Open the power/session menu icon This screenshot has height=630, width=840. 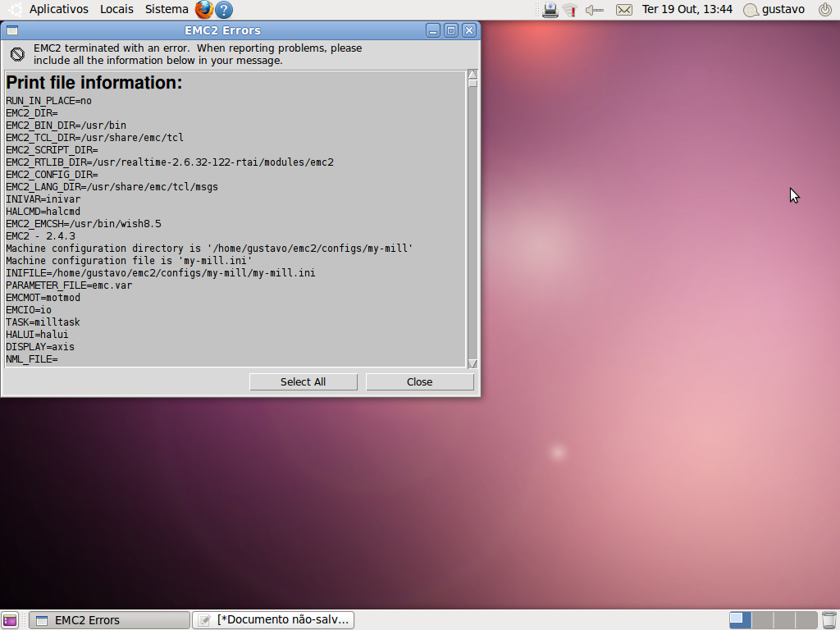click(825, 9)
